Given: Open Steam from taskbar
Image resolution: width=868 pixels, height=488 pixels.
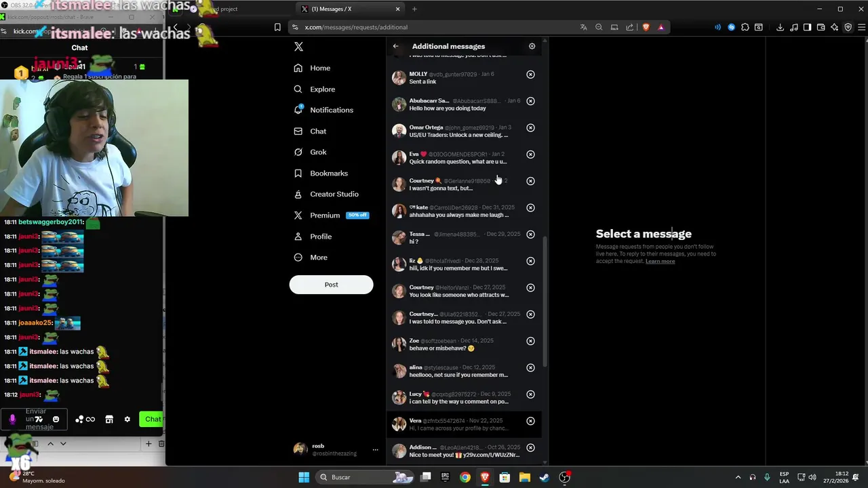Looking at the screenshot, I should pos(544,477).
